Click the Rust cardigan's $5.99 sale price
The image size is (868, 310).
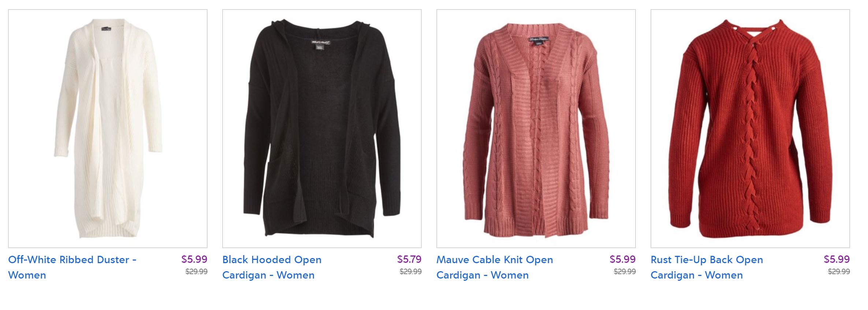(x=837, y=259)
